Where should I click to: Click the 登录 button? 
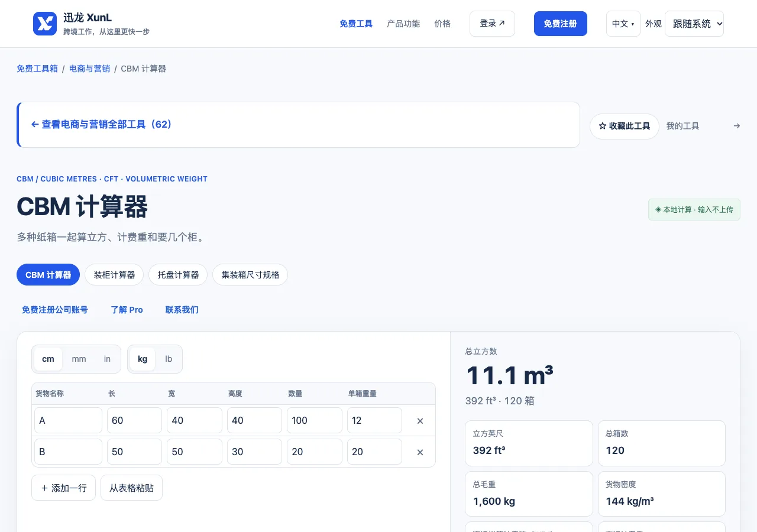click(x=492, y=24)
